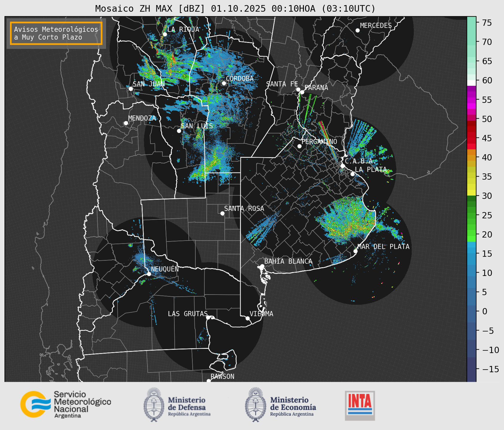Click the SANTA FE city marker dot

[298, 89]
